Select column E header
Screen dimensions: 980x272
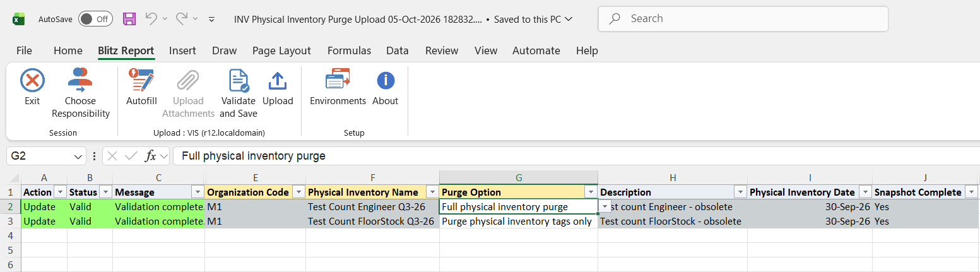(x=255, y=178)
